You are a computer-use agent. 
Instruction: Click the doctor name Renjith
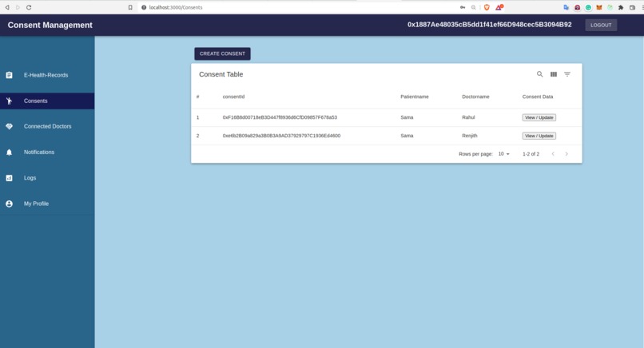click(470, 136)
